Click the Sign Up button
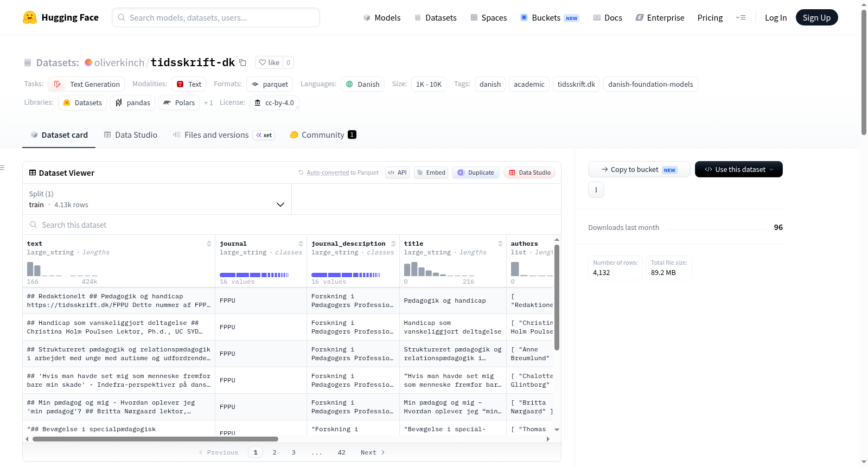 (x=817, y=17)
